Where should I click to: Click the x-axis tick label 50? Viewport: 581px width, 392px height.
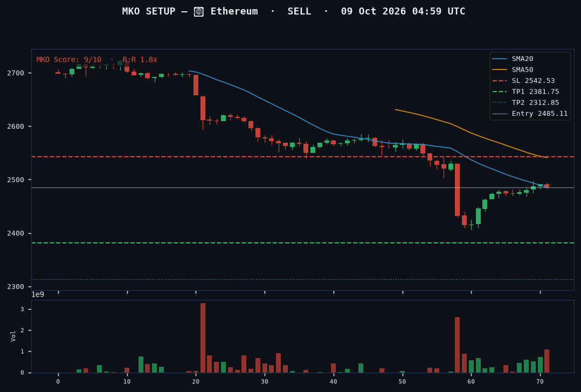[403, 382]
